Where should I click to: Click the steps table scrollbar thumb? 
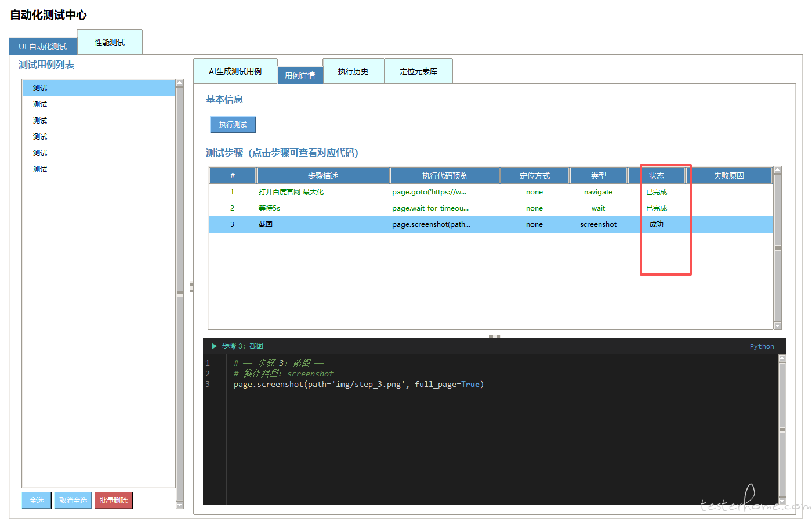click(778, 248)
